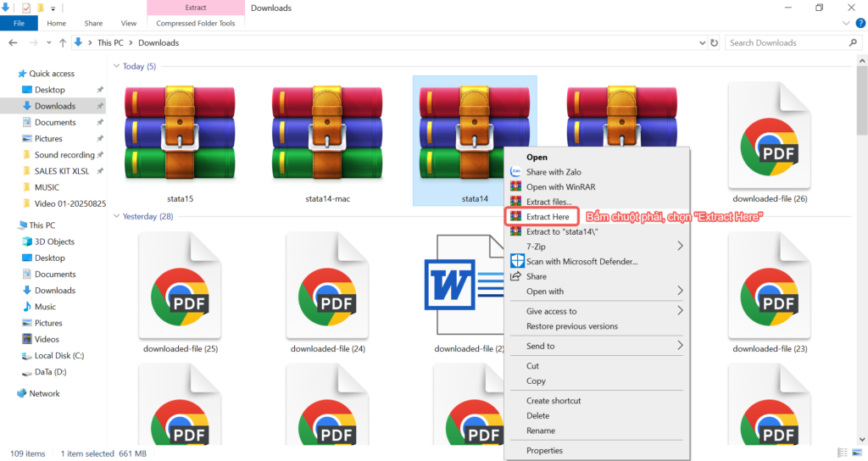
Task: Click the Refresh icon in address bar
Action: tap(714, 42)
